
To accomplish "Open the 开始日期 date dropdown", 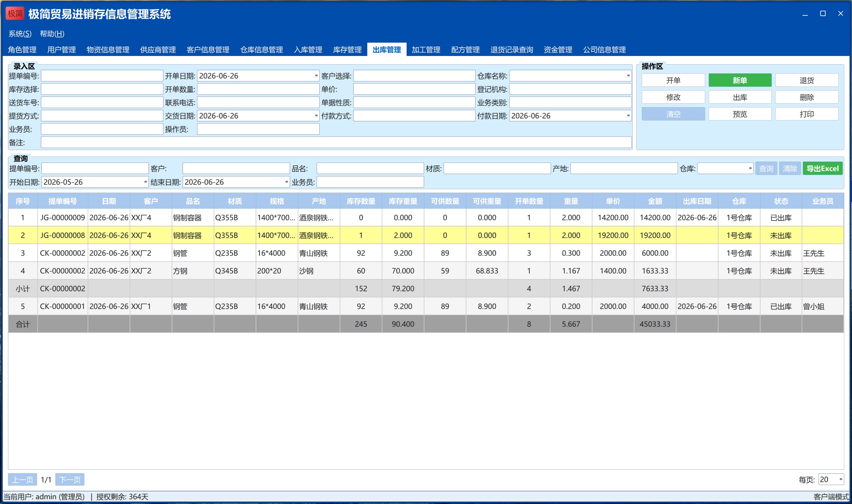I will click(145, 182).
